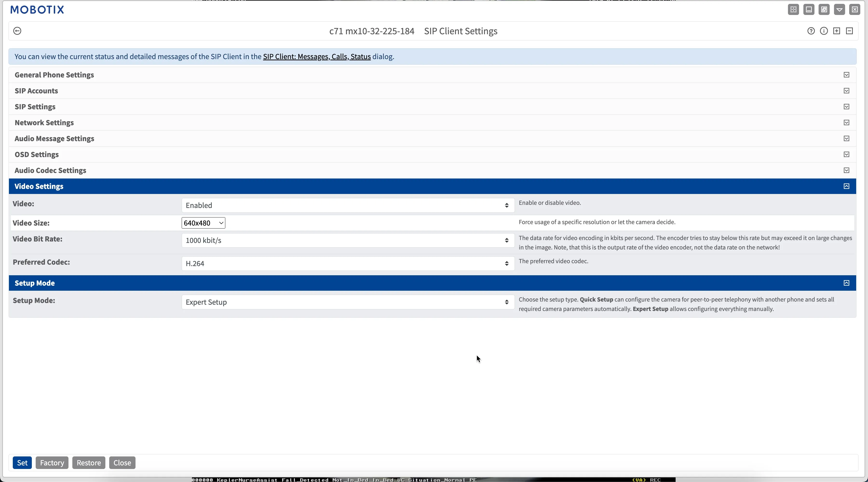Collapse all sections with the minus box icon

[849, 31]
